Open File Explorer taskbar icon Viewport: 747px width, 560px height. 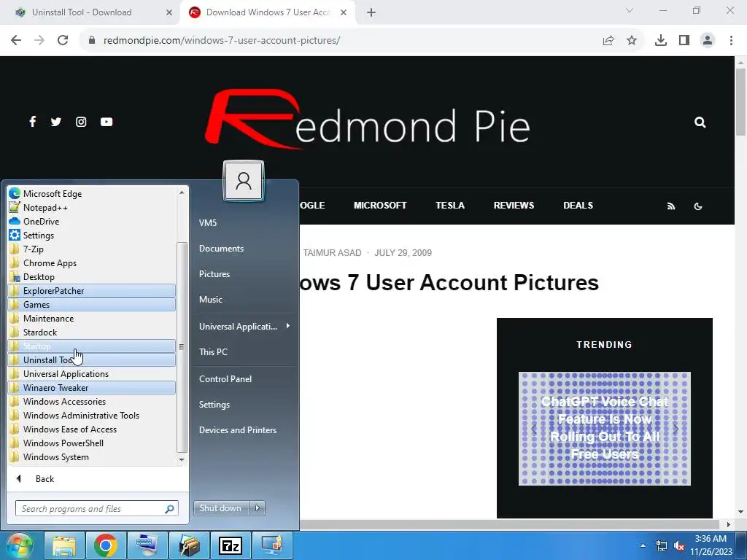pyautogui.click(x=64, y=545)
